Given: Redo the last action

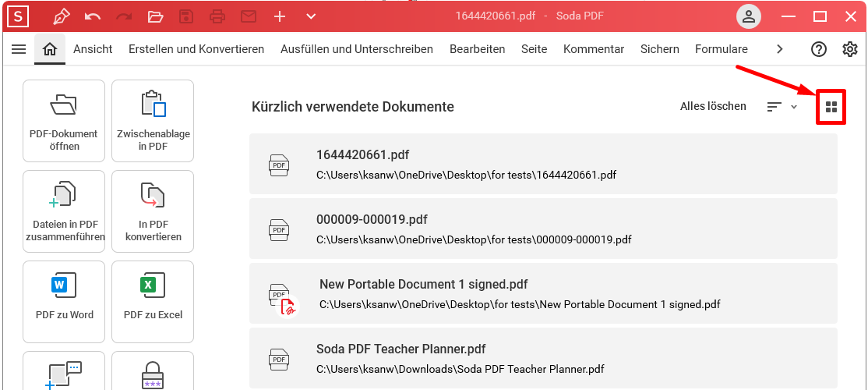Looking at the screenshot, I should (x=124, y=16).
